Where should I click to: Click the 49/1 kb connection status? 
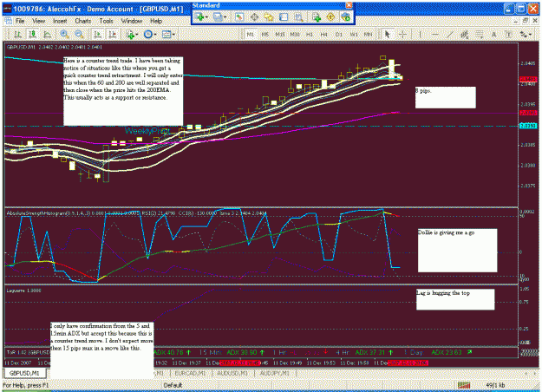[495, 385]
